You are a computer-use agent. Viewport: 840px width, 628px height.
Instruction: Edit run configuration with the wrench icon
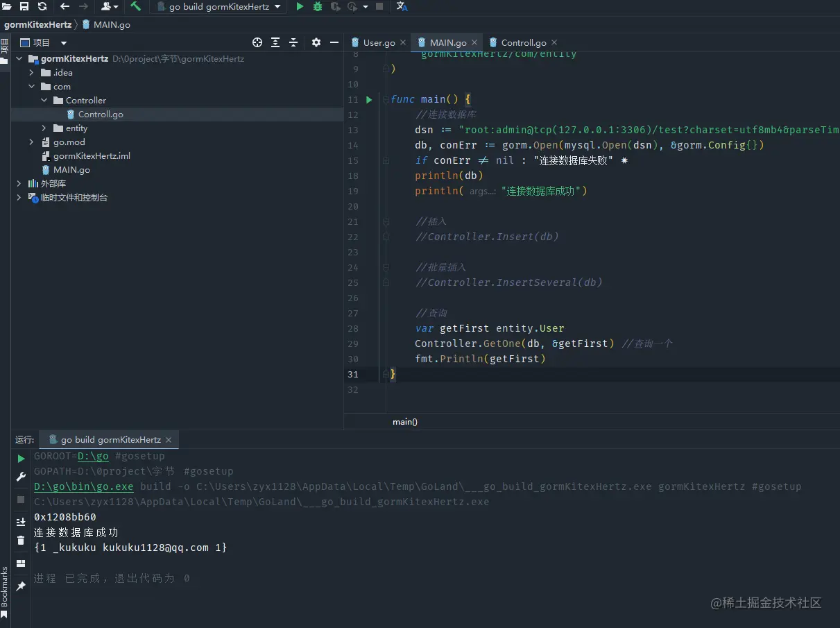tap(21, 477)
